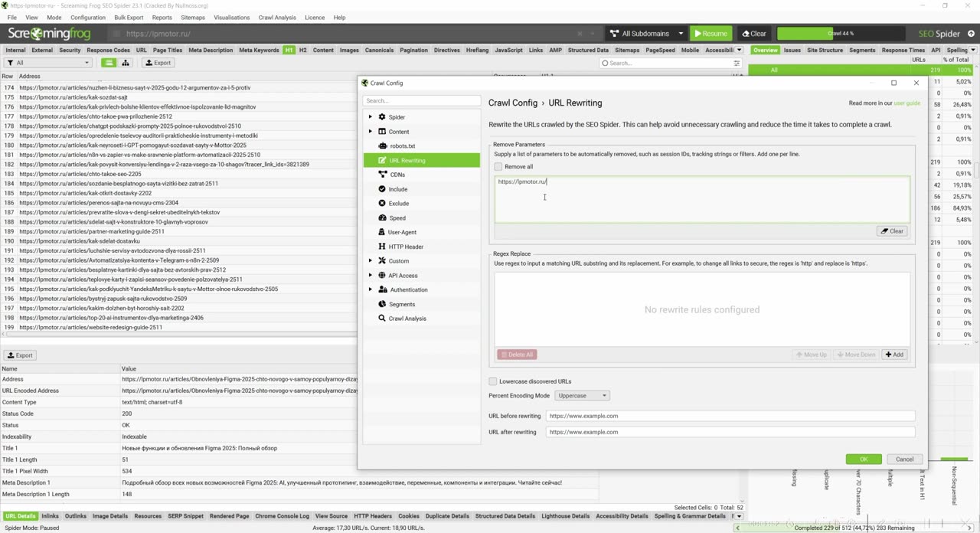Confirm the dialog with OK
The image size is (980, 533).
(864, 459)
